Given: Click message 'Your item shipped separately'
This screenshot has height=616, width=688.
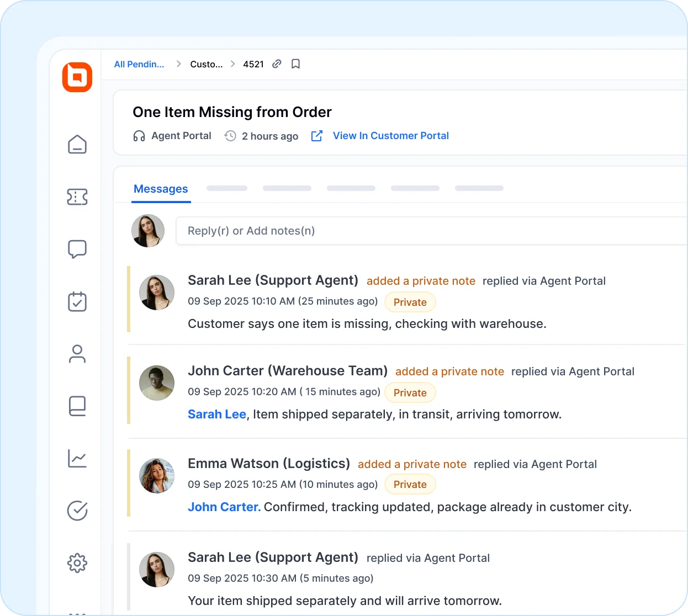Looking at the screenshot, I should pyautogui.click(x=345, y=601).
